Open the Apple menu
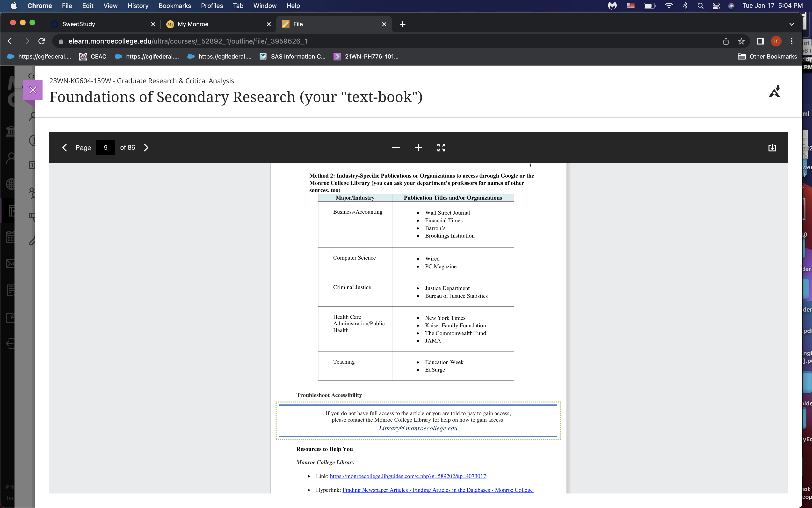 point(14,6)
